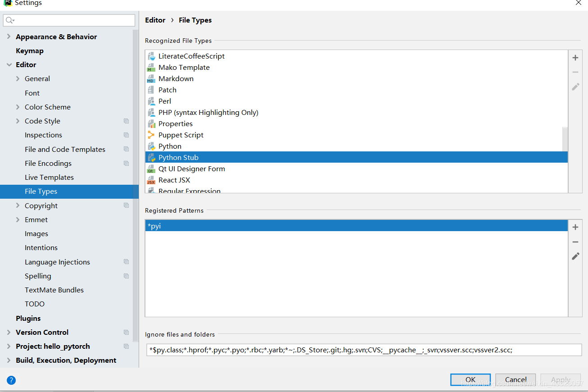
Task: Open the TODO settings page
Action: coord(35,304)
